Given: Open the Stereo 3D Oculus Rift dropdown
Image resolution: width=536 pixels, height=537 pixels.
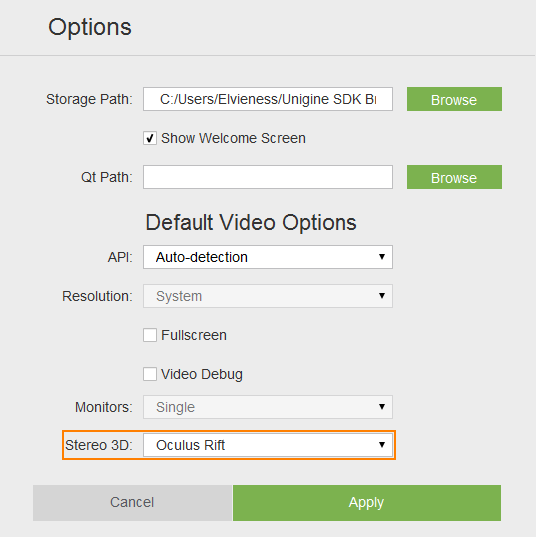Looking at the screenshot, I should pyautogui.click(x=268, y=445).
